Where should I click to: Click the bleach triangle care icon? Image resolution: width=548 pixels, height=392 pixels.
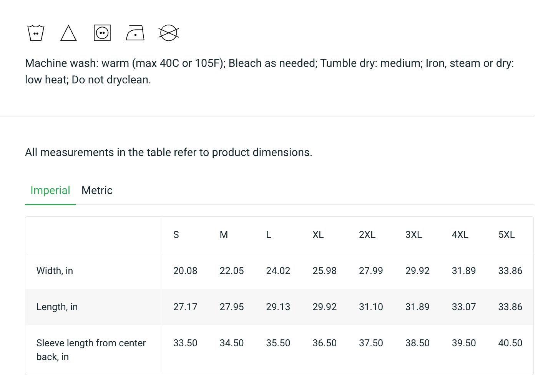point(69,33)
